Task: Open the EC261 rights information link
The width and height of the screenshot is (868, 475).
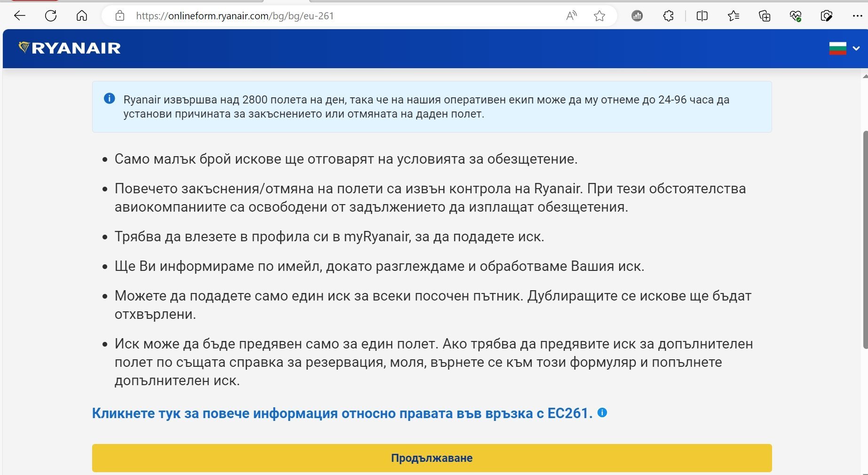Action: 342,413
